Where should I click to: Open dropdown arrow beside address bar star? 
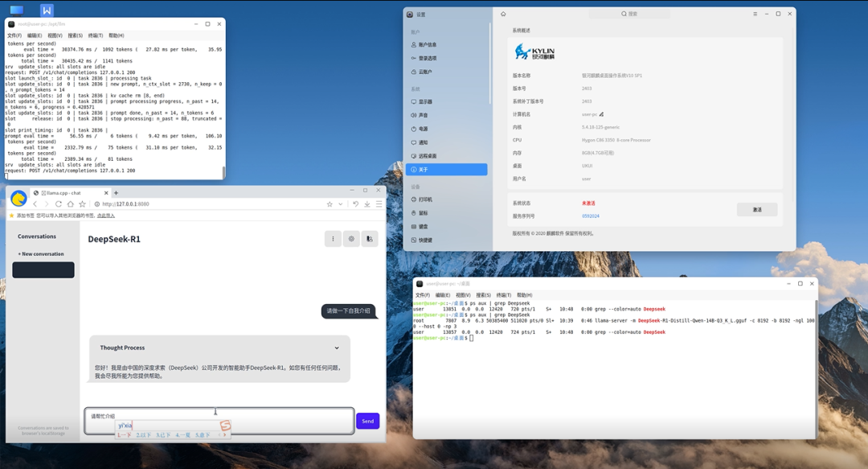tap(341, 204)
